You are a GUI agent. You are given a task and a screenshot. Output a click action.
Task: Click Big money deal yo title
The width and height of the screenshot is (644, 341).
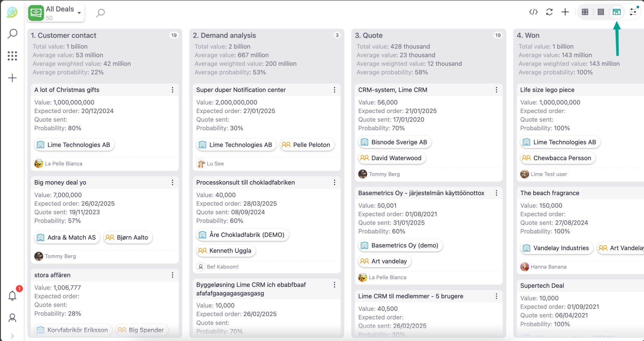[60, 183]
